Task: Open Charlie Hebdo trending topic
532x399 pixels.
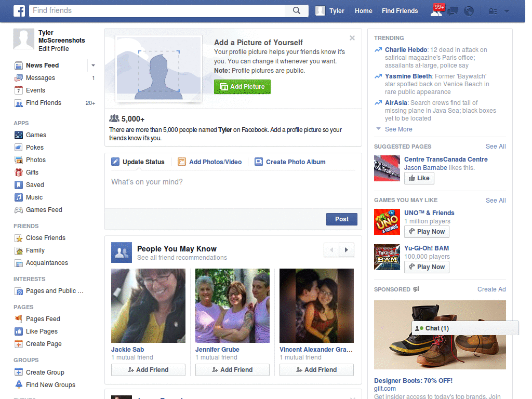Action: (406, 50)
